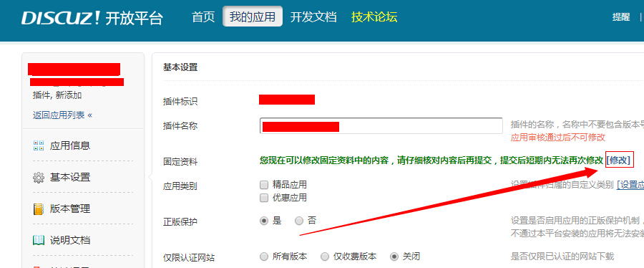Image resolution: width=644 pixels, height=268 pixels.
Task: Click the 固定资料 label
Action: point(180,162)
